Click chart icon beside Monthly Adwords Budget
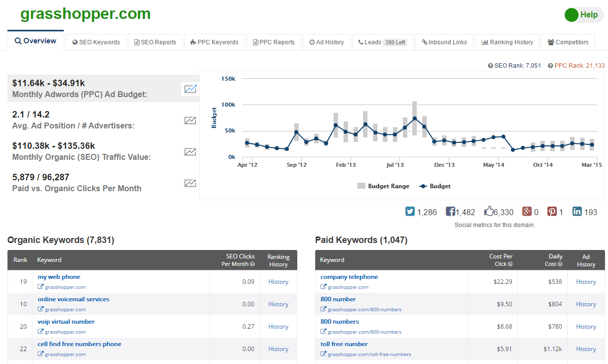 [190, 89]
